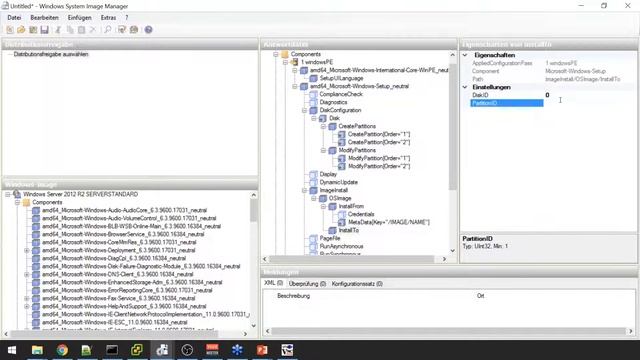Collapse the ModifyPartitions node
Viewport: 640px width, 360px height.
coord(323,150)
